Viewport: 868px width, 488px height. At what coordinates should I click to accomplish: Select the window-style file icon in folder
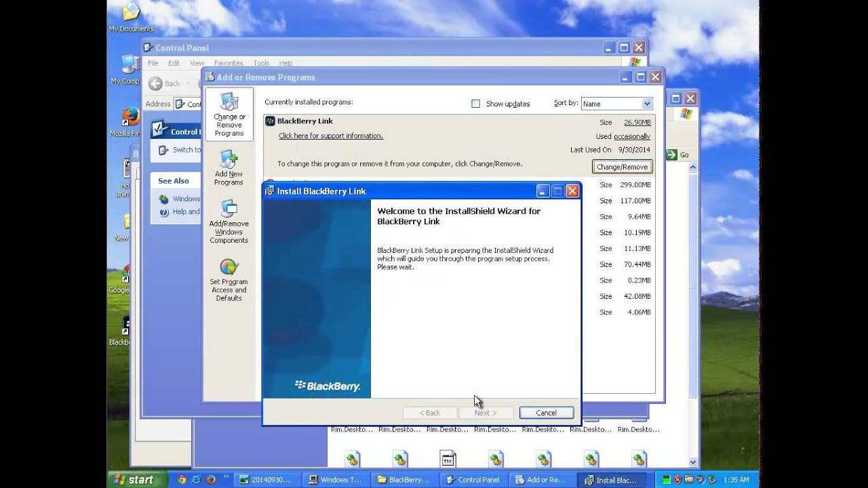click(448, 459)
